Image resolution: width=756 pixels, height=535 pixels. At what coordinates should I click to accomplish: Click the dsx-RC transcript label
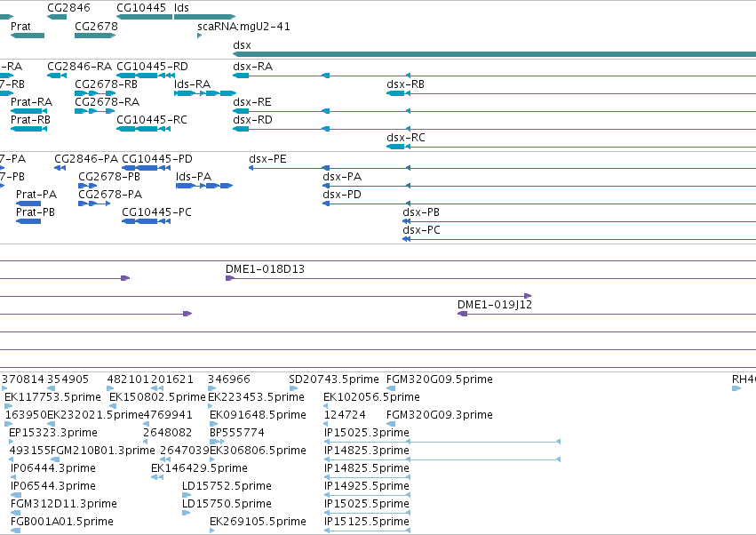406,138
